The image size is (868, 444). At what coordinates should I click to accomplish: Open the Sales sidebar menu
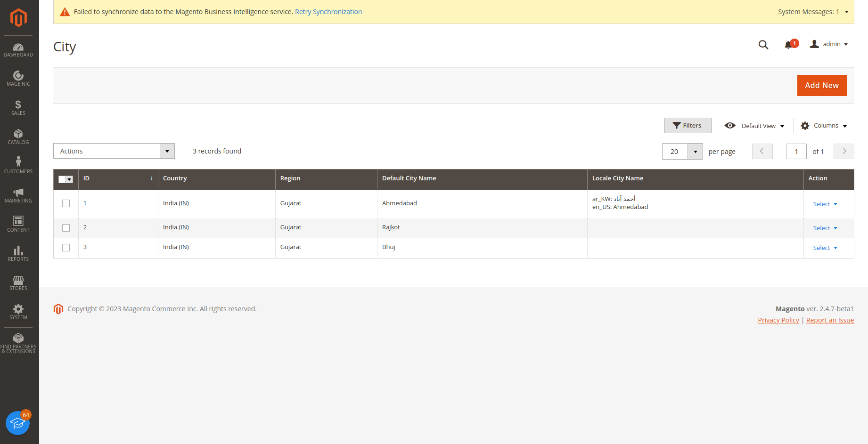coord(18,108)
